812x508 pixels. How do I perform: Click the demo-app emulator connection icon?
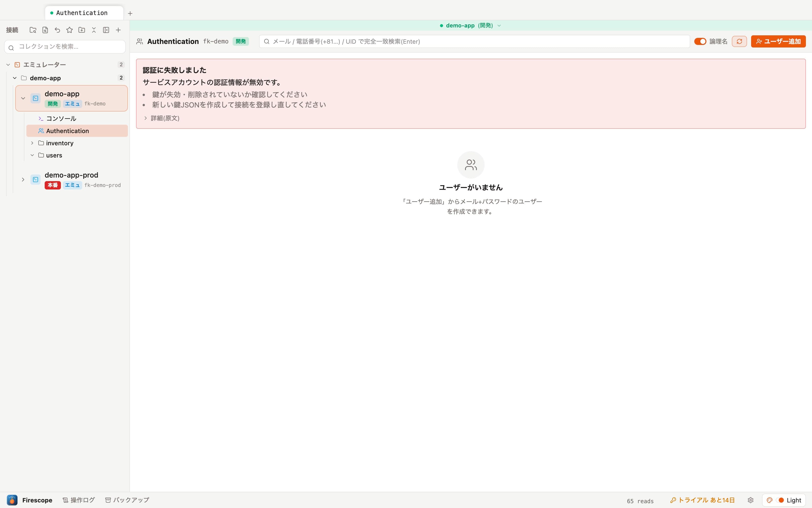point(36,98)
